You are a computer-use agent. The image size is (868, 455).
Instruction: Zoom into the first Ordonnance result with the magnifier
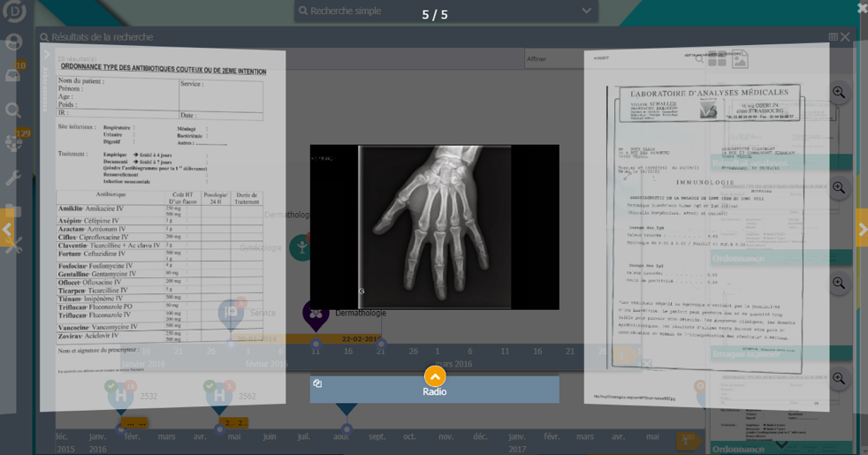839,188
